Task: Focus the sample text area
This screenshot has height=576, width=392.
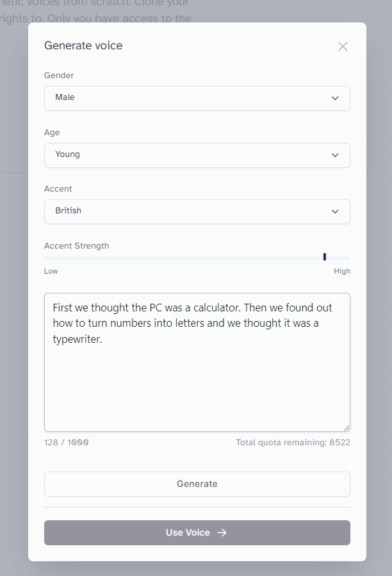Action: click(x=197, y=362)
